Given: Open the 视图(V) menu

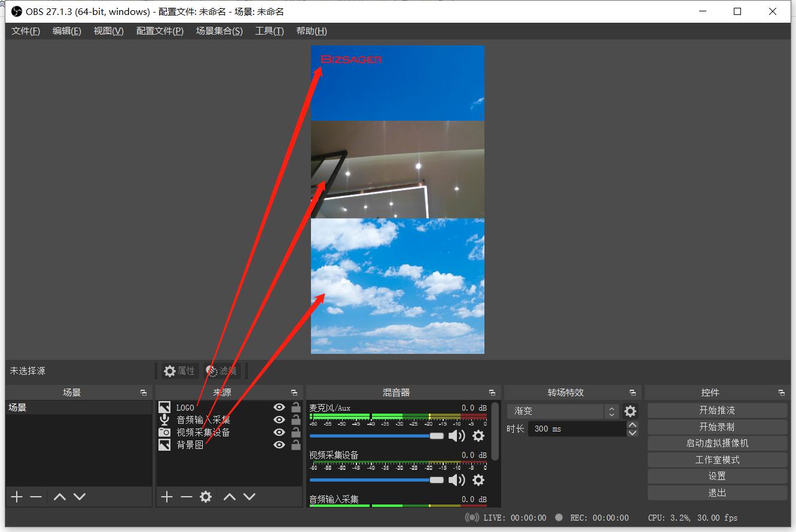Looking at the screenshot, I should coord(109,31).
